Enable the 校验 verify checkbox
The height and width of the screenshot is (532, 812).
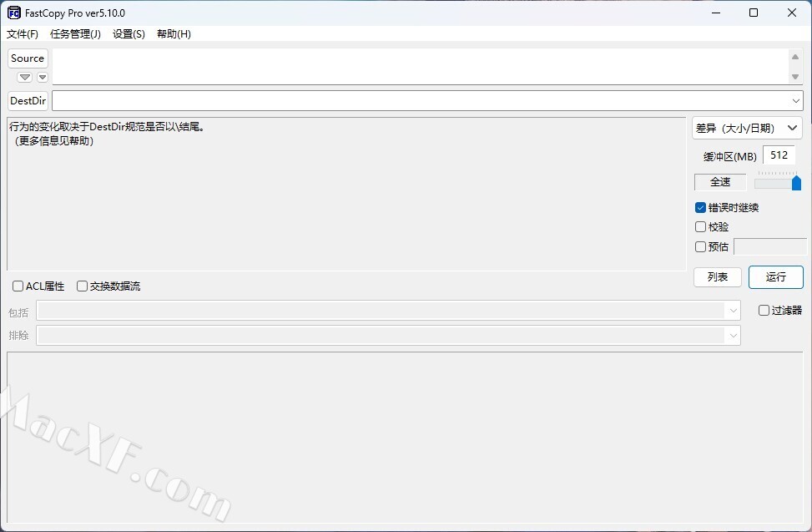click(x=701, y=226)
